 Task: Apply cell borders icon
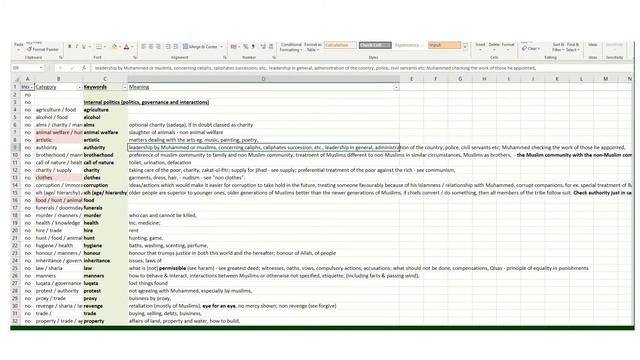(x=98, y=47)
